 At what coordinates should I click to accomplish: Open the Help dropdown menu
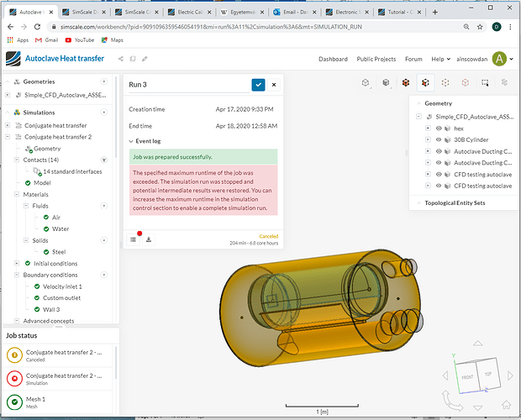coord(438,59)
